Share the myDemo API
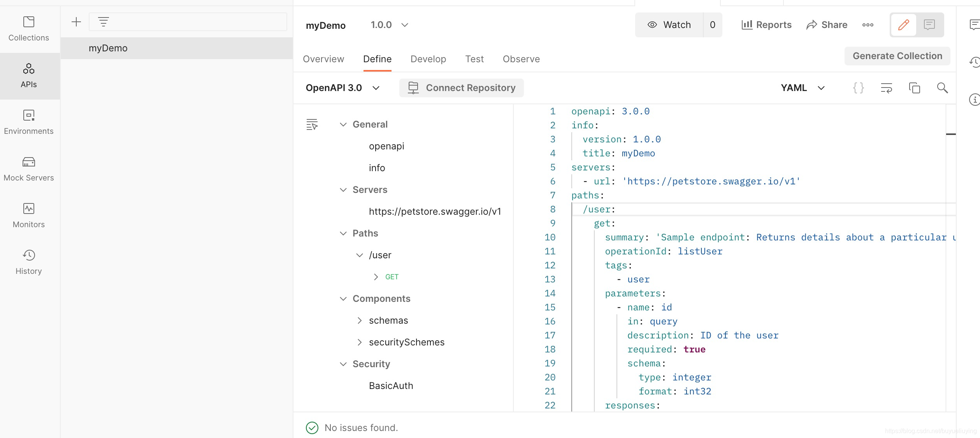This screenshot has width=980, height=438. [x=827, y=25]
